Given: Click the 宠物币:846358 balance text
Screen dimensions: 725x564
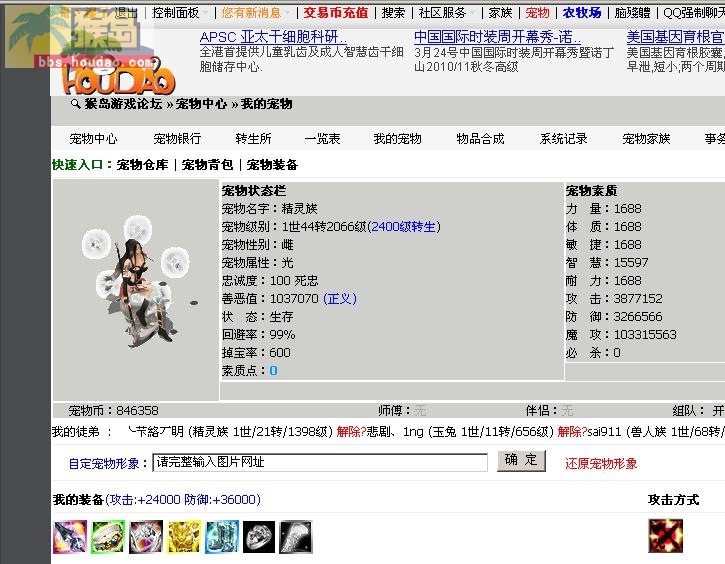Looking at the screenshot, I should [x=114, y=411].
